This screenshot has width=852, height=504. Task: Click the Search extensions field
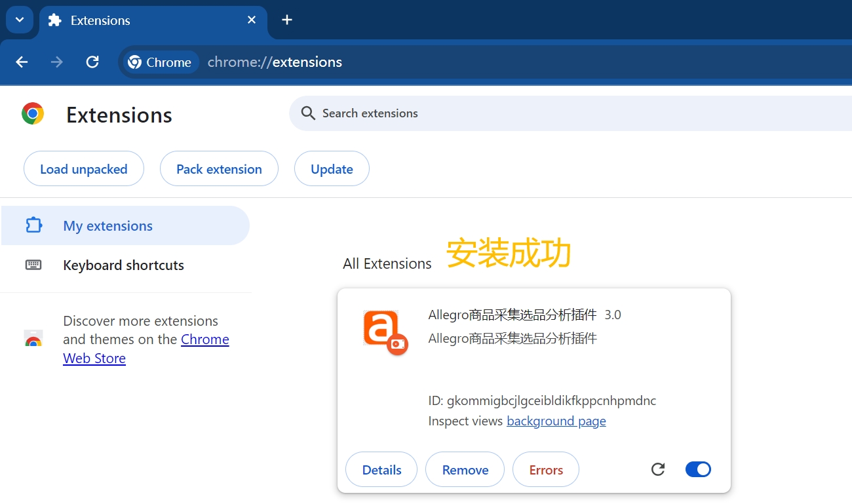coord(570,113)
